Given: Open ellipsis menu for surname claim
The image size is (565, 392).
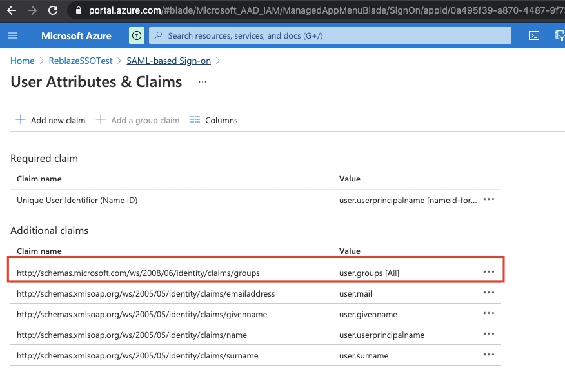Looking at the screenshot, I should click(488, 355).
